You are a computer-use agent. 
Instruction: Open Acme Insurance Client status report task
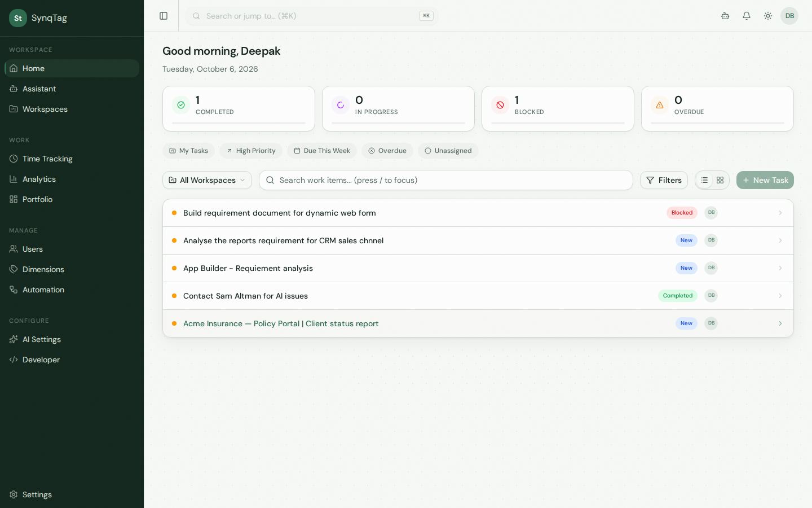point(478,323)
